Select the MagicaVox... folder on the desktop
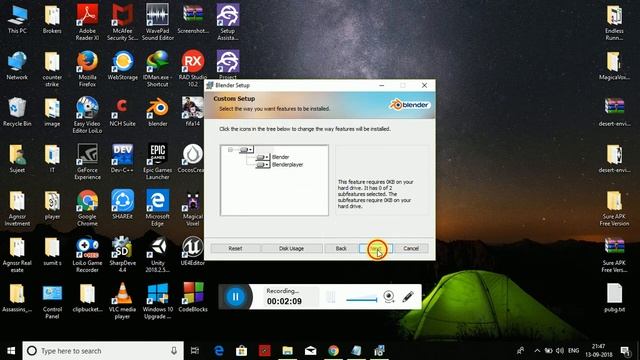 (614, 65)
